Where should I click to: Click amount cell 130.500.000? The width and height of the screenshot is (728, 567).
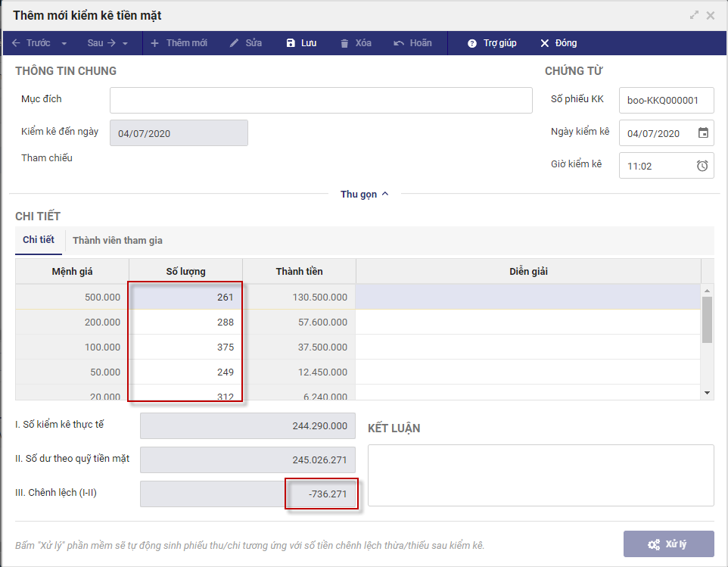299,297
